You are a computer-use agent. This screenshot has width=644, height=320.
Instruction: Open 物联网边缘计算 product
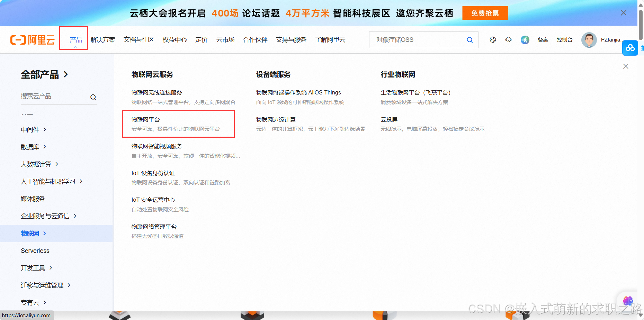click(276, 119)
